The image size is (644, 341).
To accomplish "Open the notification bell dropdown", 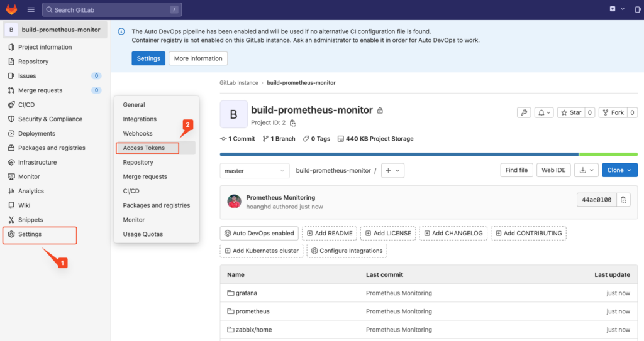I will (544, 112).
